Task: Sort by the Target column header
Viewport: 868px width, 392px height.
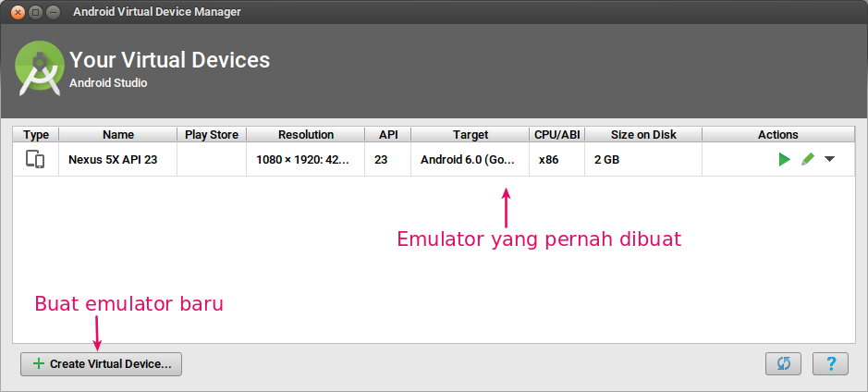Action: (x=470, y=135)
